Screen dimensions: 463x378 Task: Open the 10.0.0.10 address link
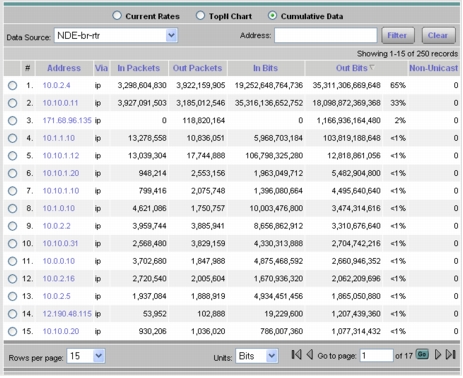(x=59, y=261)
